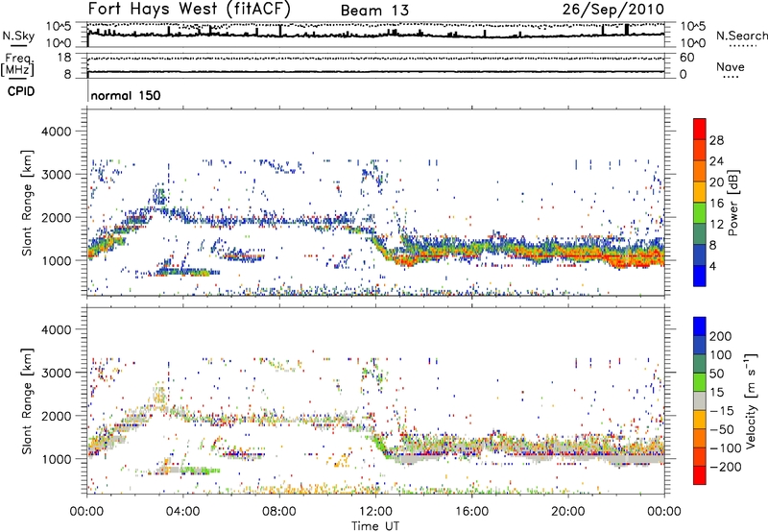Click the 'Velocity [m s⁻¹]' color bar label

click(x=751, y=401)
